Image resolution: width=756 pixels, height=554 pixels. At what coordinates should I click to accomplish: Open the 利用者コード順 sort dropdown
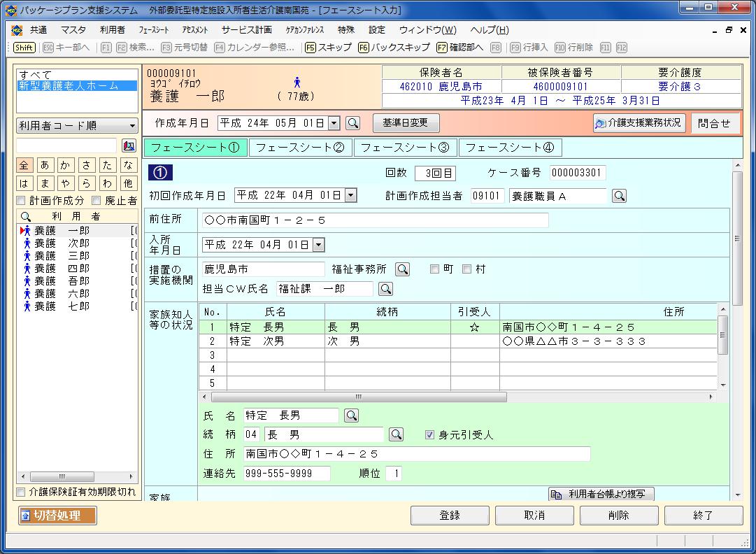click(77, 126)
